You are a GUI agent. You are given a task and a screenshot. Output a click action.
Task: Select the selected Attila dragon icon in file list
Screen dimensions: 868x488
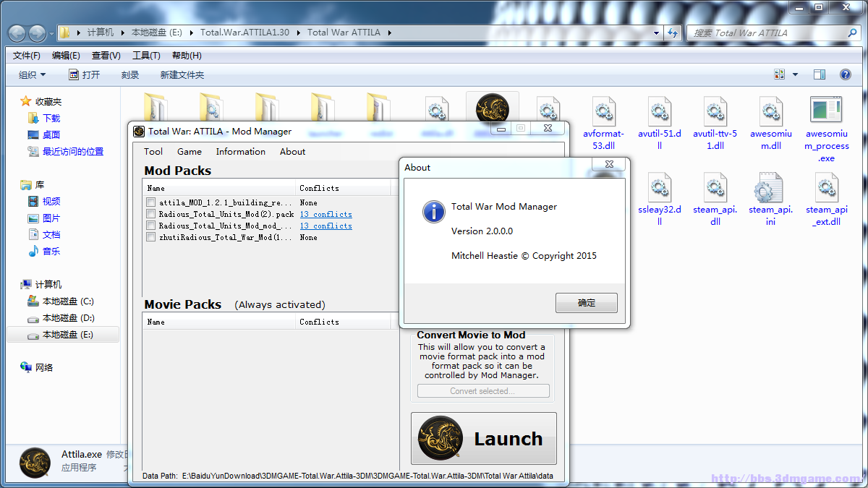(x=492, y=109)
